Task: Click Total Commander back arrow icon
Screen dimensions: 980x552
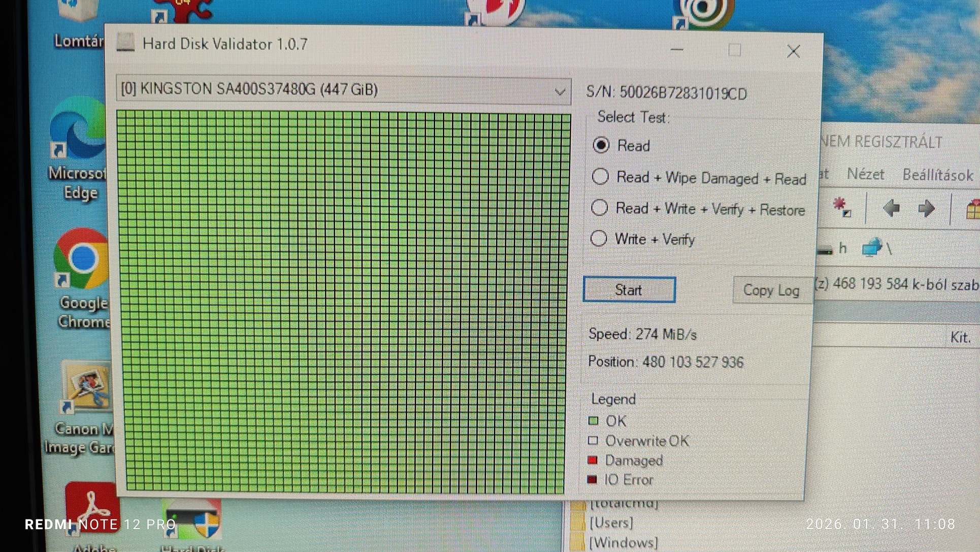Action: click(x=892, y=208)
